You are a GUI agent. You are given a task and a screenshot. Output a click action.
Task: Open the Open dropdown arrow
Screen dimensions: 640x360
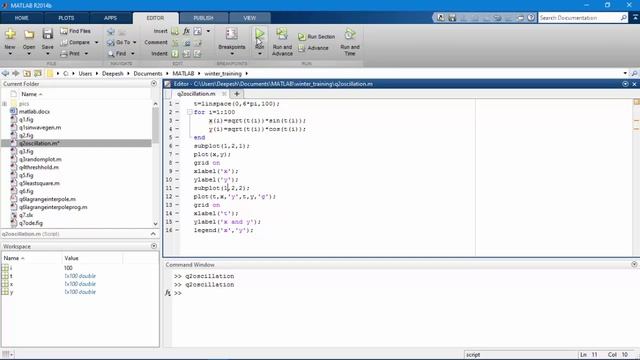29,54
